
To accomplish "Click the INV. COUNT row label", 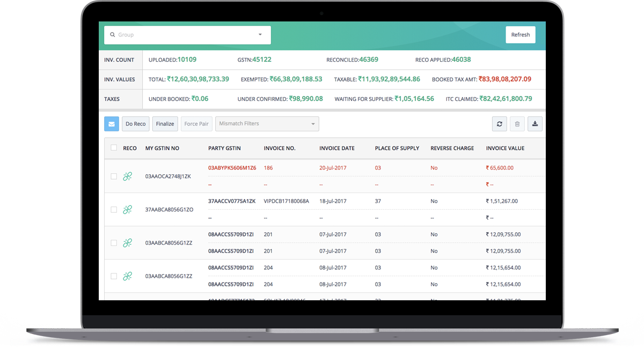I will tap(119, 60).
